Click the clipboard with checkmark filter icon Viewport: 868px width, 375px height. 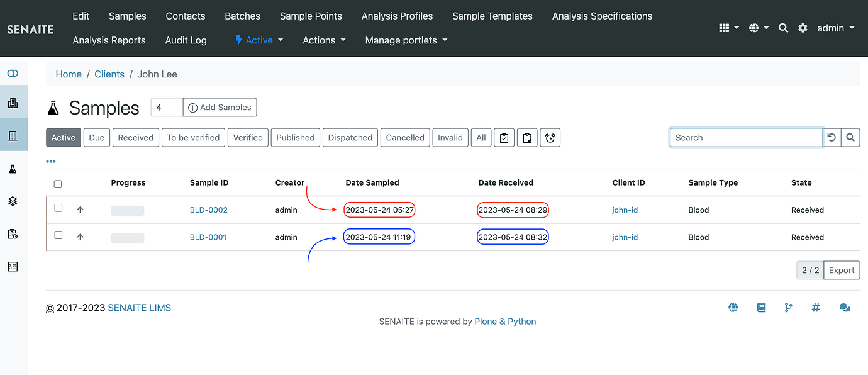[504, 137]
